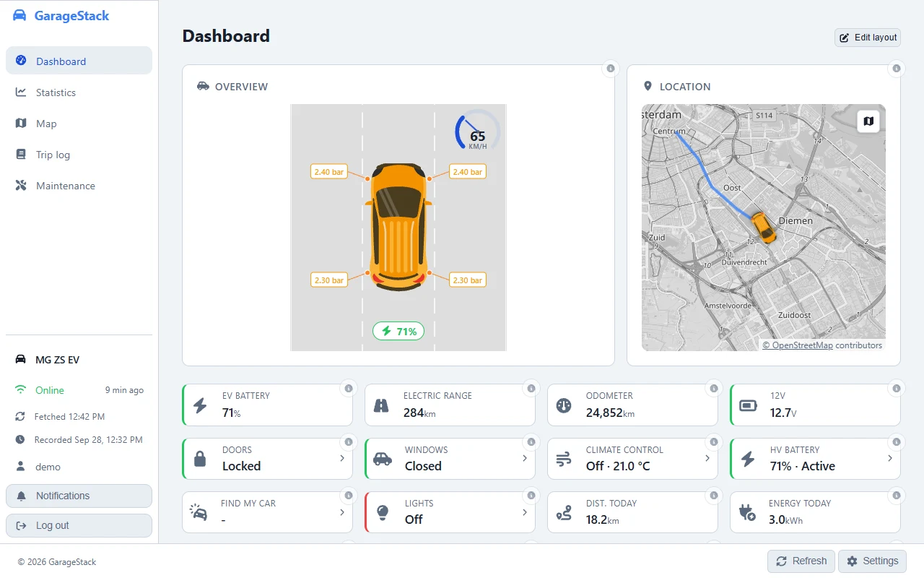Click the info icon on Location card
This screenshot has width=924, height=578.
pos(897,69)
